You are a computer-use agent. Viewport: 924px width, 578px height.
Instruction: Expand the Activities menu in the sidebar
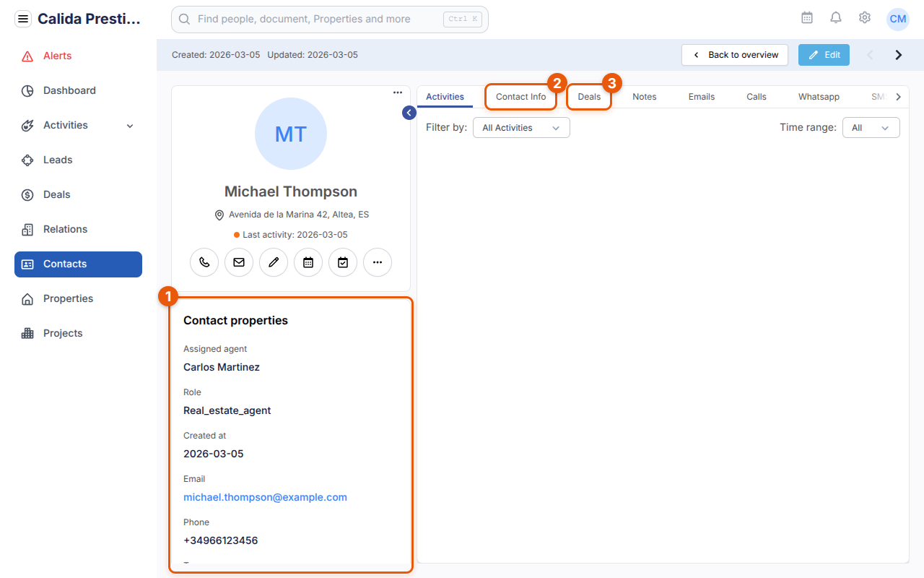[x=78, y=125]
